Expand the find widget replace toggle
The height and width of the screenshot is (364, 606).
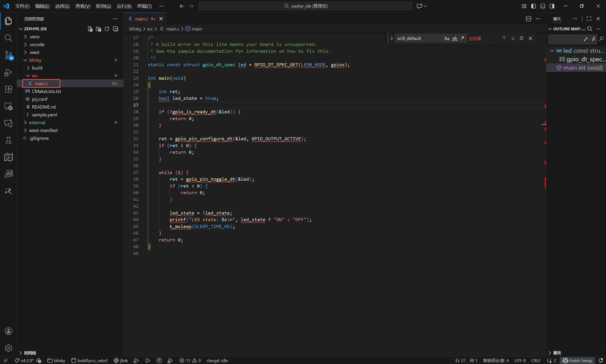pos(391,39)
